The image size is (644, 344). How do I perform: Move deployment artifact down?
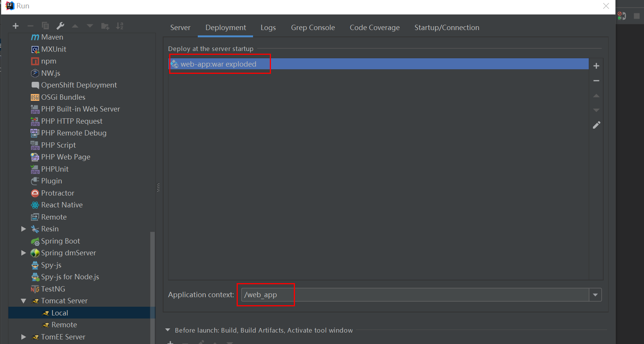click(596, 110)
